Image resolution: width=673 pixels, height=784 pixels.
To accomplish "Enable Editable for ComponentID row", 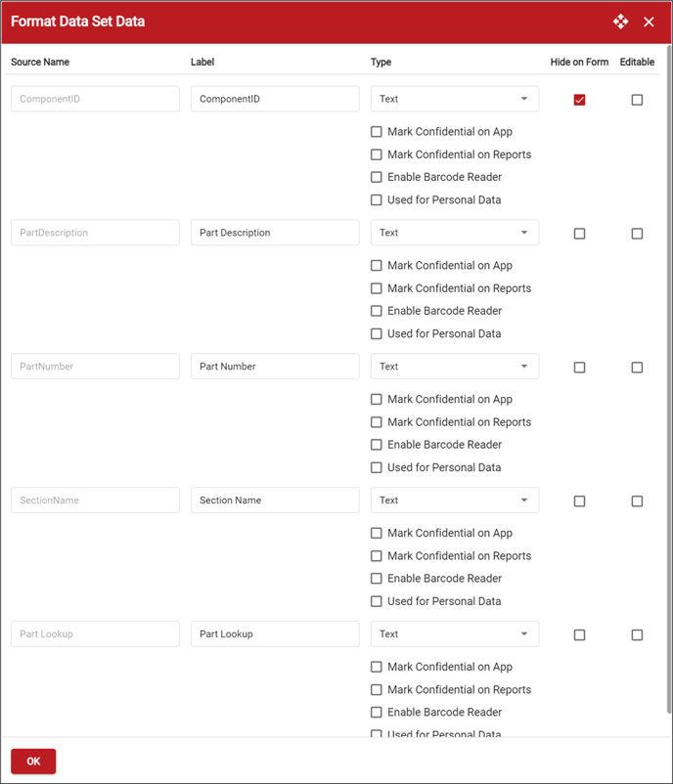I will [x=637, y=100].
